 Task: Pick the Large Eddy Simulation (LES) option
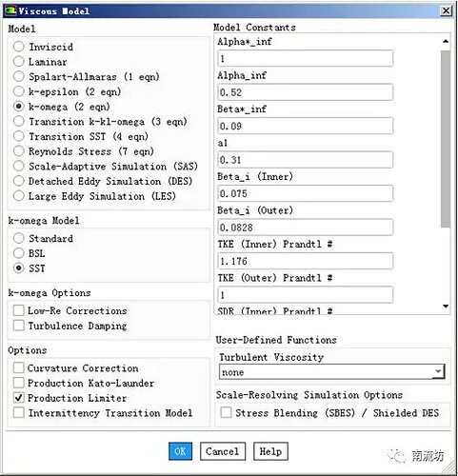click(19, 196)
